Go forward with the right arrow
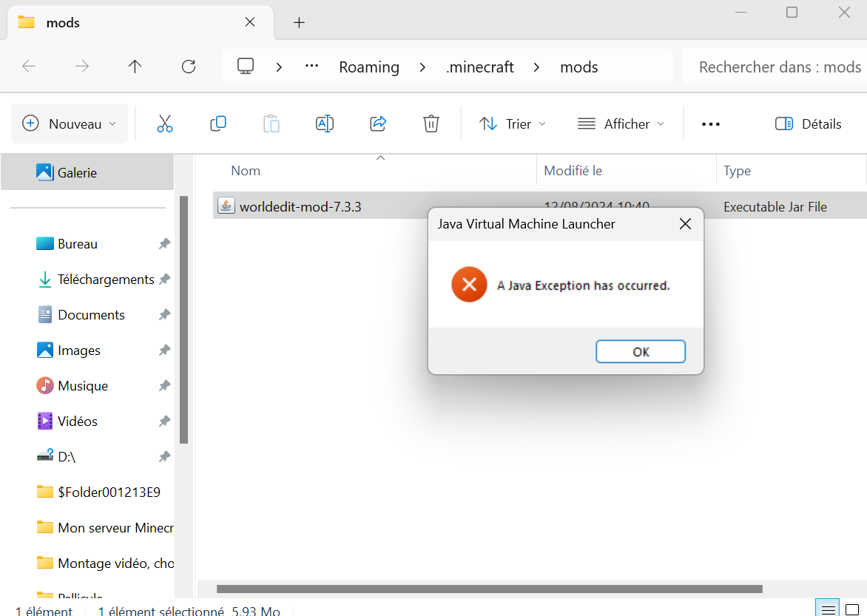This screenshot has height=616, width=867. coord(82,67)
